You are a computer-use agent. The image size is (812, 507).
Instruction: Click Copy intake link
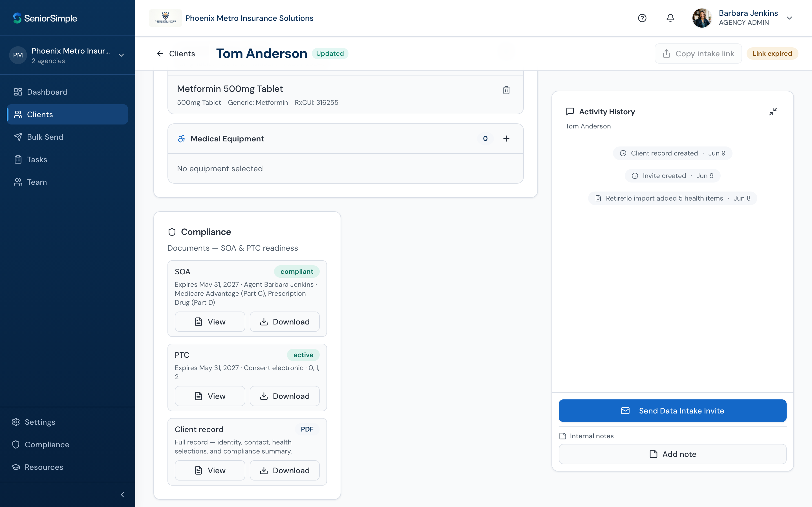pyautogui.click(x=698, y=54)
